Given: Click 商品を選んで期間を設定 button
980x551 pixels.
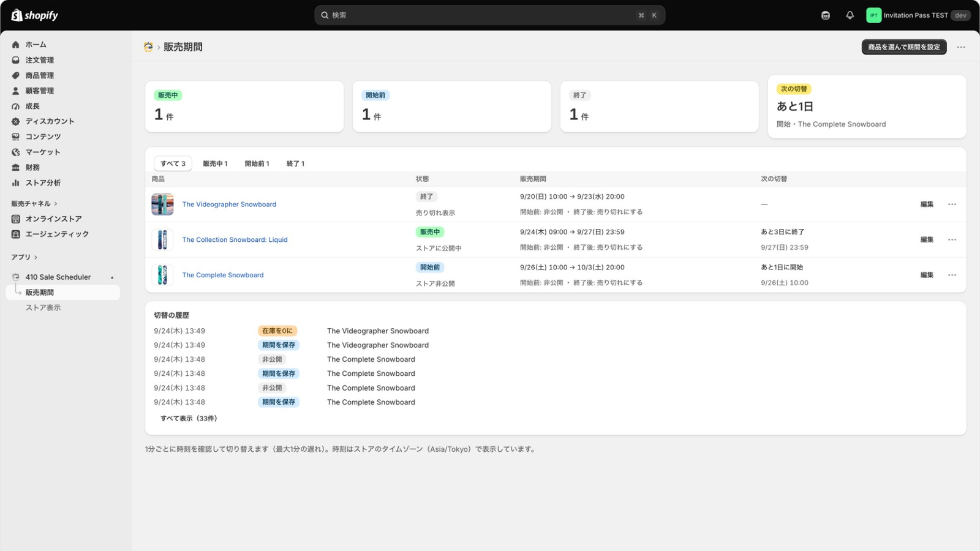Looking at the screenshot, I should [904, 47].
